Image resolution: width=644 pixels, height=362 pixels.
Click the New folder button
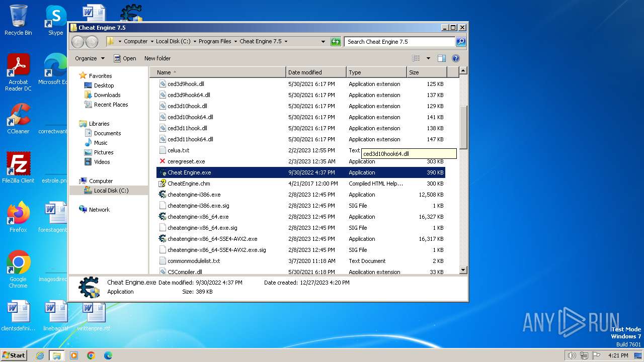(x=157, y=58)
